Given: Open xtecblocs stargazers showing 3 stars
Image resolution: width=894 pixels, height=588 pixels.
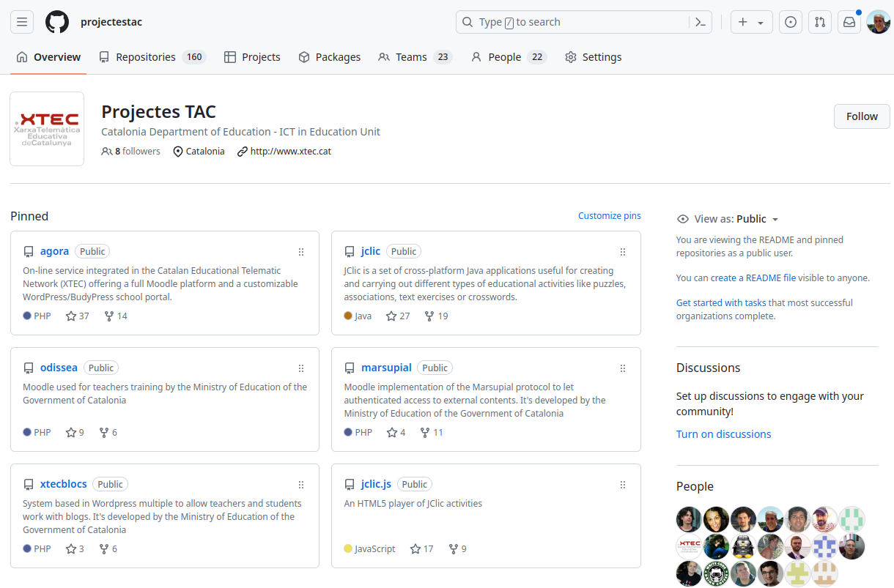Looking at the screenshot, I should 75,549.
